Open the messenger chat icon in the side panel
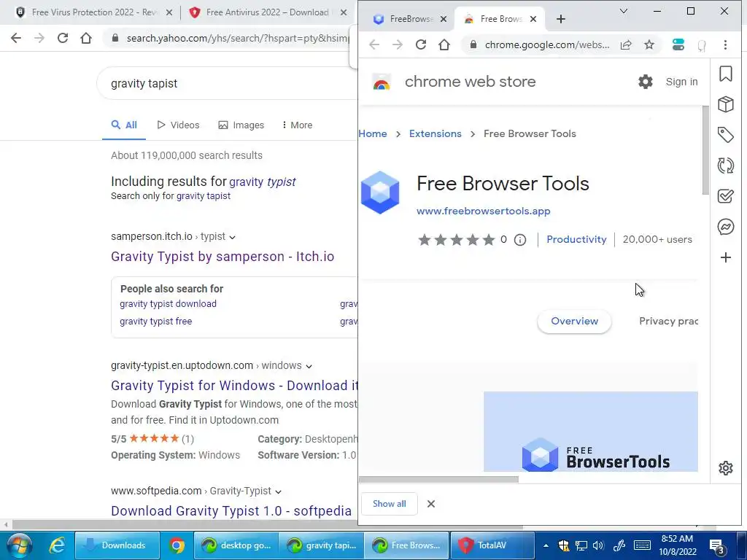Viewport: 747px width, 560px height. (x=726, y=227)
